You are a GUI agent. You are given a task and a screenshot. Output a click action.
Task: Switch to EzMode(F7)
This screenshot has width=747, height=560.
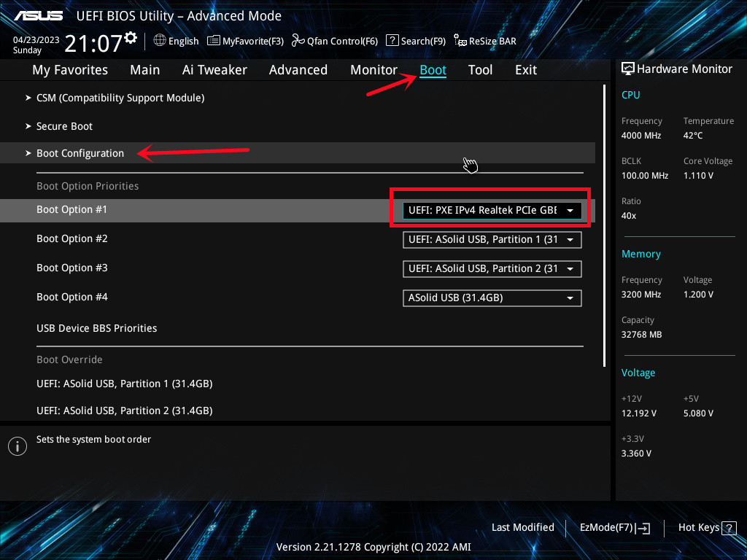(614, 528)
